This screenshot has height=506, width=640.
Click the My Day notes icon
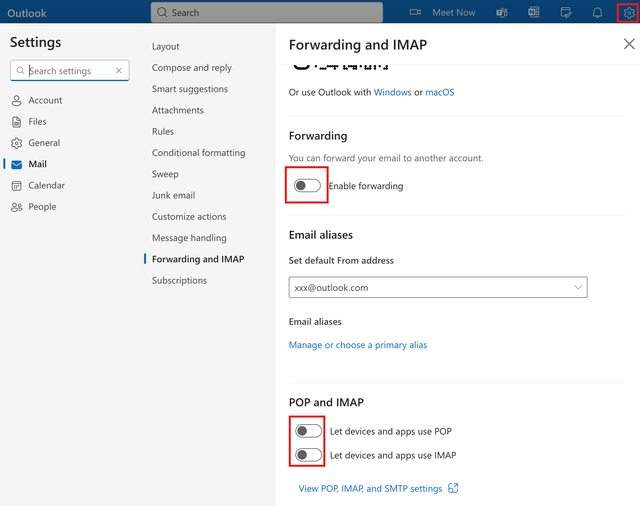tap(566, 12)
